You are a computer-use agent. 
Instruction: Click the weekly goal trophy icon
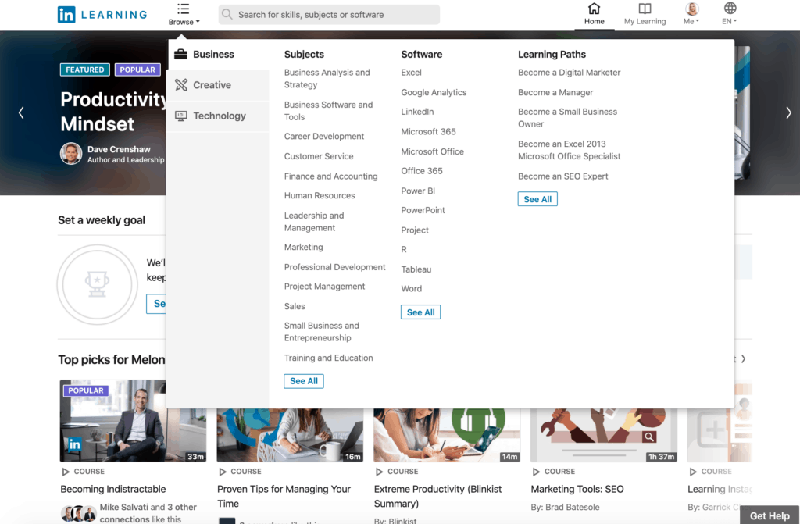[97, 284]
